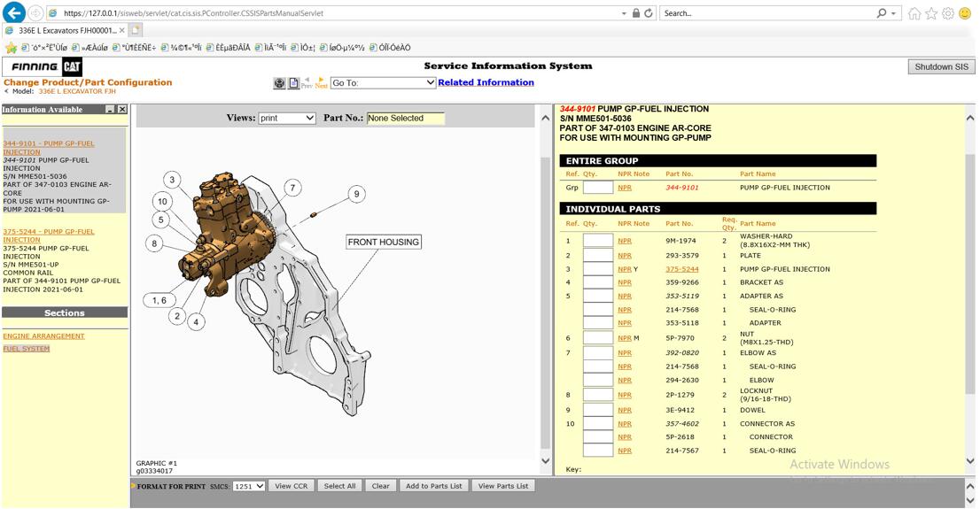Click the 357-4602 CONNECTOR AS part number
The width and height of the screenshot is (980, 509).
(x=682, y=423)
